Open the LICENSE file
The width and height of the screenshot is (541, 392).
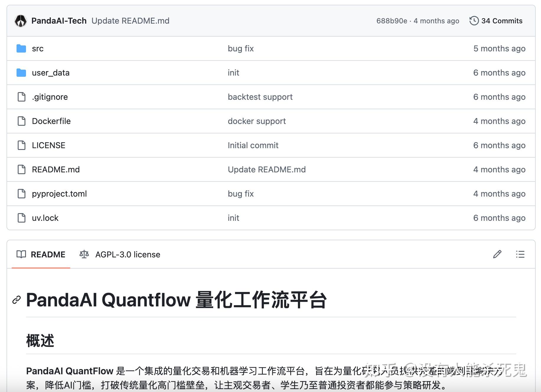[48, 145]
